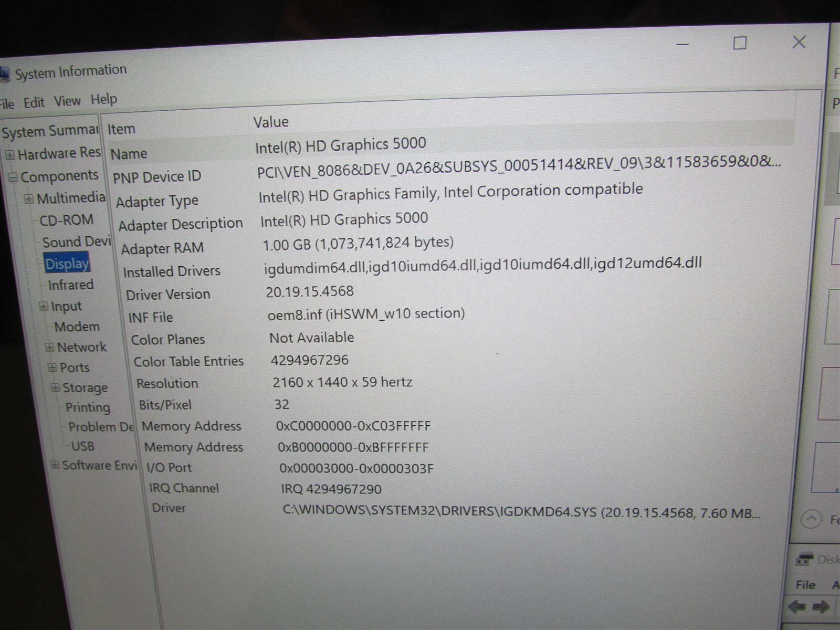
Task: Click the circled up-chevron icon at right
Action: pyautogui.click(x=812, y=519)
